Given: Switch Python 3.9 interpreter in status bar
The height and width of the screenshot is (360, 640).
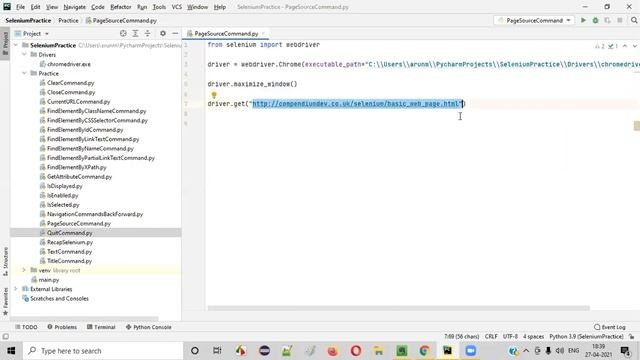Looking at the screenshot, I should [586, 337].
